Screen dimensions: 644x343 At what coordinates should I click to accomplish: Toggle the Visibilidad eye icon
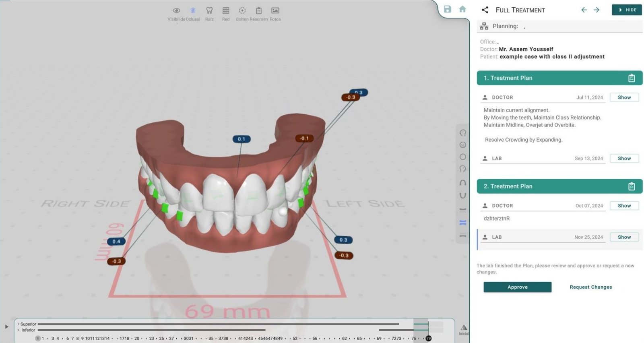pos(176,11)
